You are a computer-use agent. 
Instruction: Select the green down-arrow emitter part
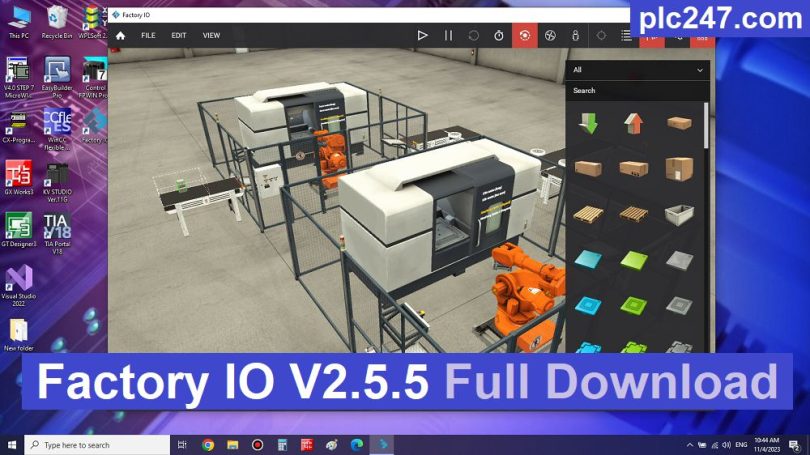[x=588, y=123]
